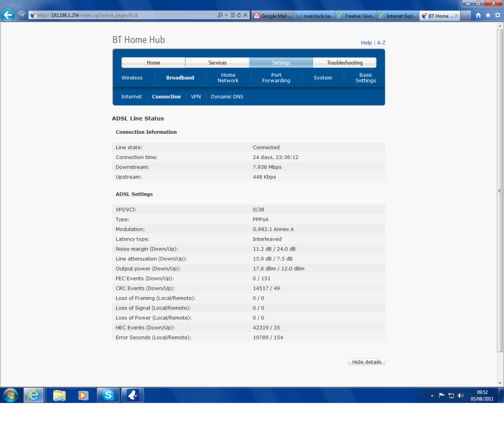
Task: Click the noise margin 11.2 dB / 24.0 dB
Action: click(x=274, y=249)
